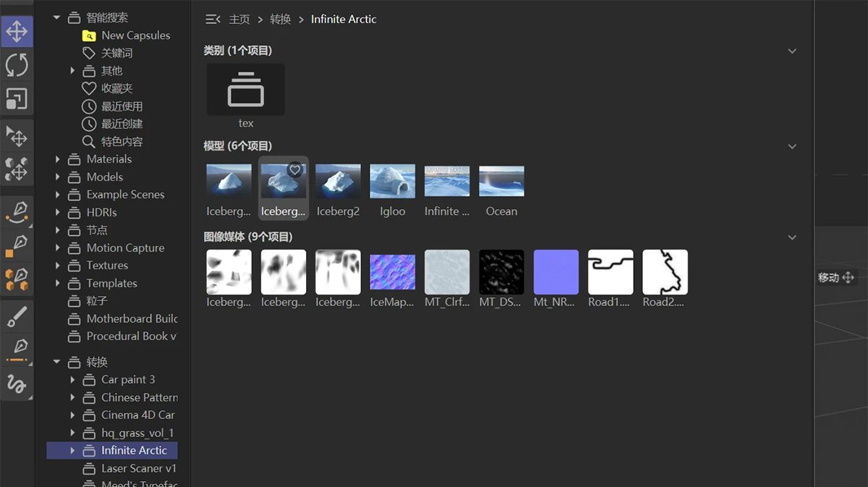Collapse the 图像媒体 section chevron
This screenshot has width=868, height=487.
pos(792,237)
